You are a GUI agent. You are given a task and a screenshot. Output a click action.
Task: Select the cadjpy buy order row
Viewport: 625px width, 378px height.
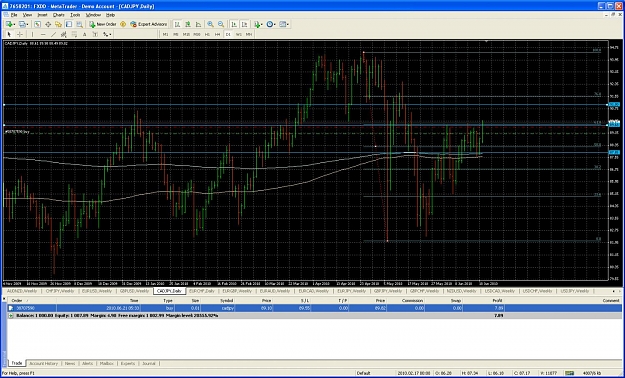pyautogui.click(x=314, y=308)
